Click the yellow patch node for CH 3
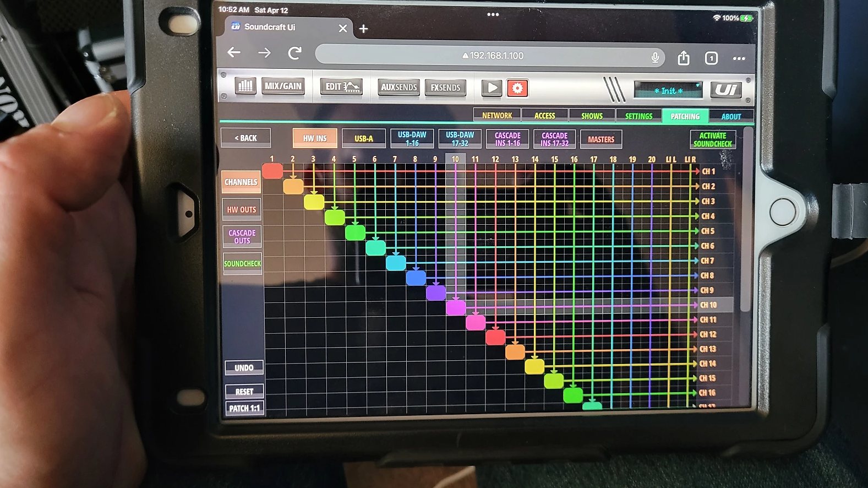The image size is (868, 488). pyautogui.click(x=314, y=202)
